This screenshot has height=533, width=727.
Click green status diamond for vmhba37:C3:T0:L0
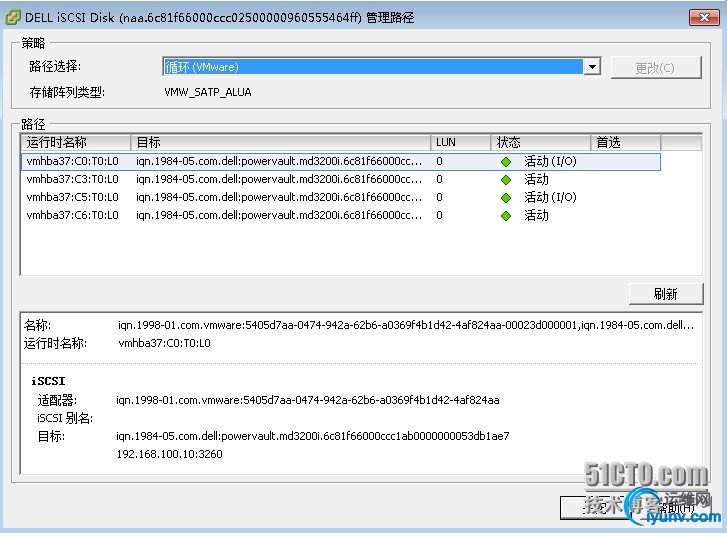[506, 180]
